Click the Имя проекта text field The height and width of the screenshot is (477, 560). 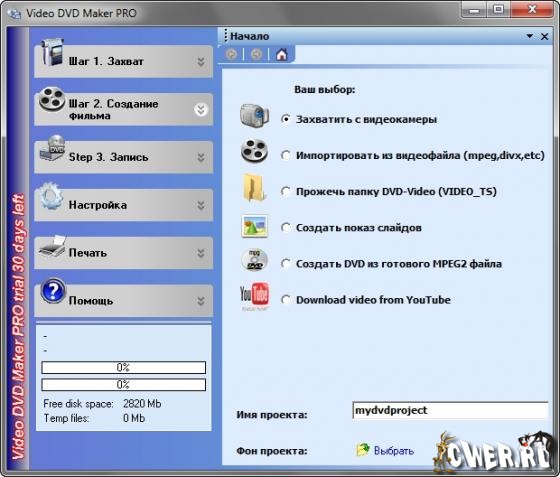[450, 410]
